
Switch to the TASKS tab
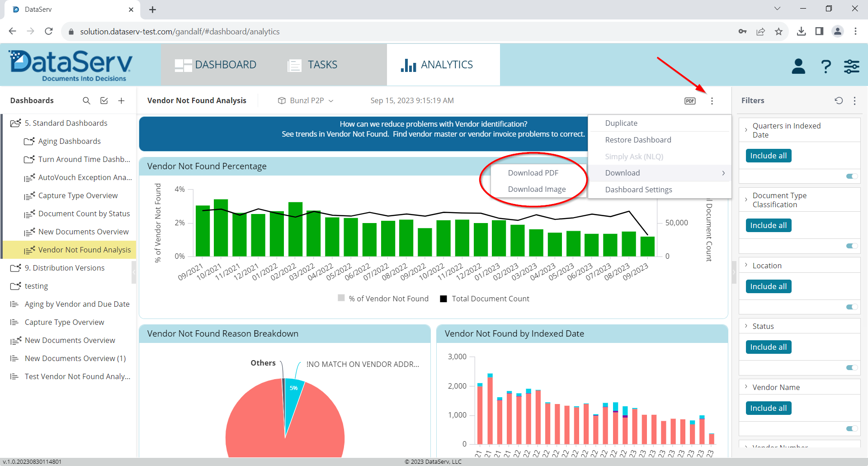click(x=312, y=65)
